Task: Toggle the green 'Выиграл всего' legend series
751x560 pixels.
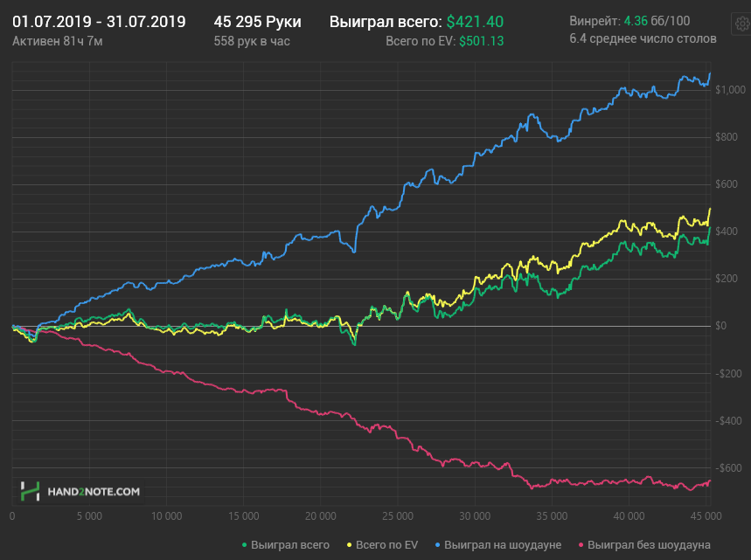Action: [286, 544]
